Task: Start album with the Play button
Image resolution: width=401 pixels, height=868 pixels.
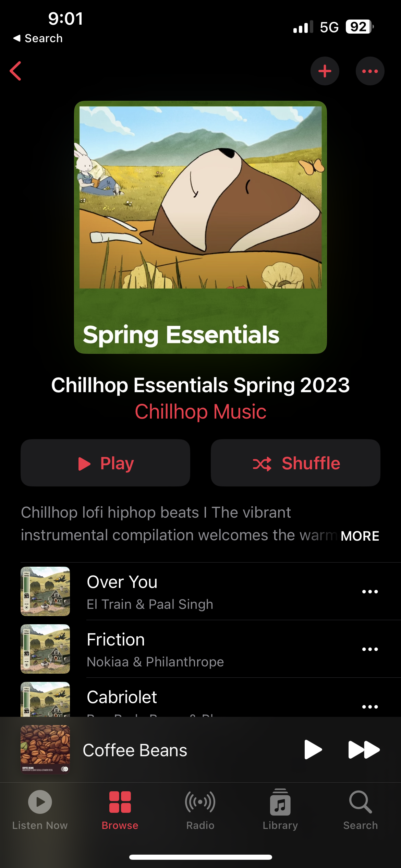Action: pos(105,463)
